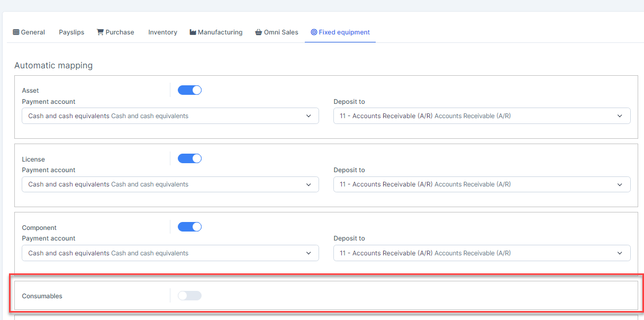Switch off the Component mapping toggle
644x320 pixels.
coord(189,227)
